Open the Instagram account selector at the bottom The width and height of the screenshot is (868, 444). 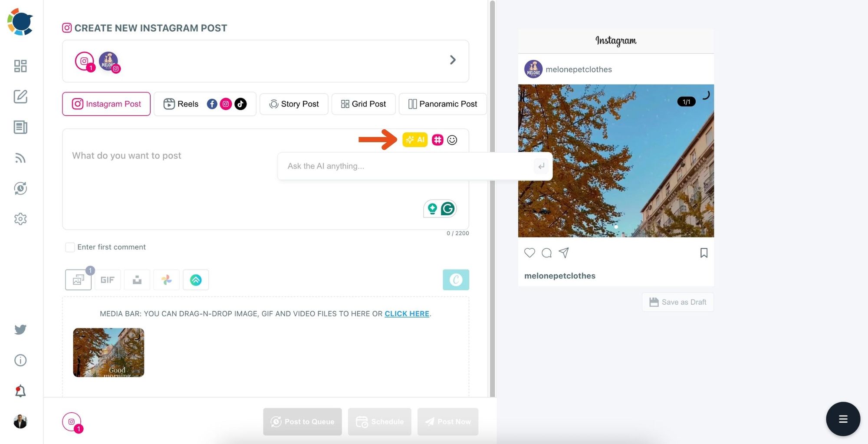[x=72, y=421]
